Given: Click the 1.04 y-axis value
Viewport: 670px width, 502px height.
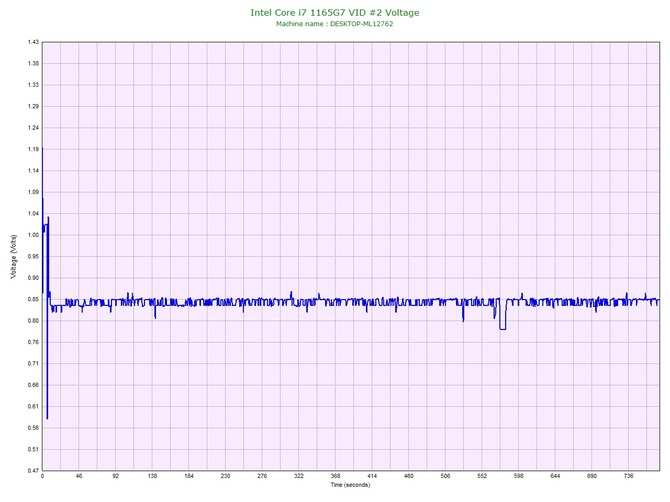Looking at the screenshot, I should pos(33,213).
